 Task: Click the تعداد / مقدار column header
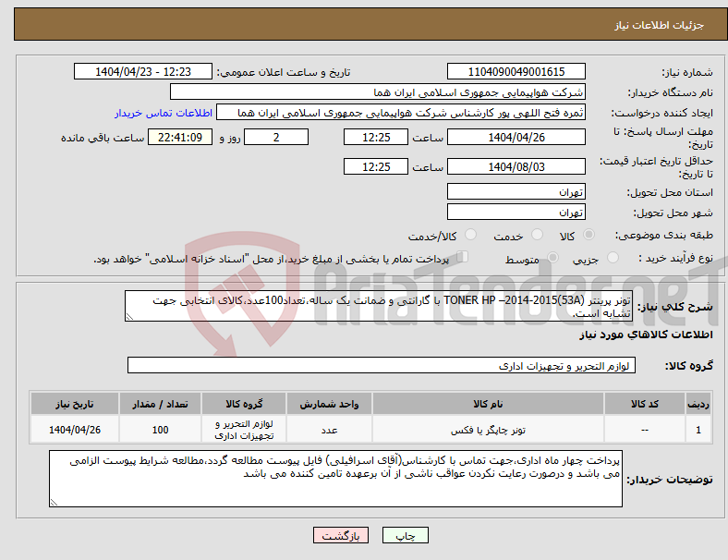click(160, 404)
